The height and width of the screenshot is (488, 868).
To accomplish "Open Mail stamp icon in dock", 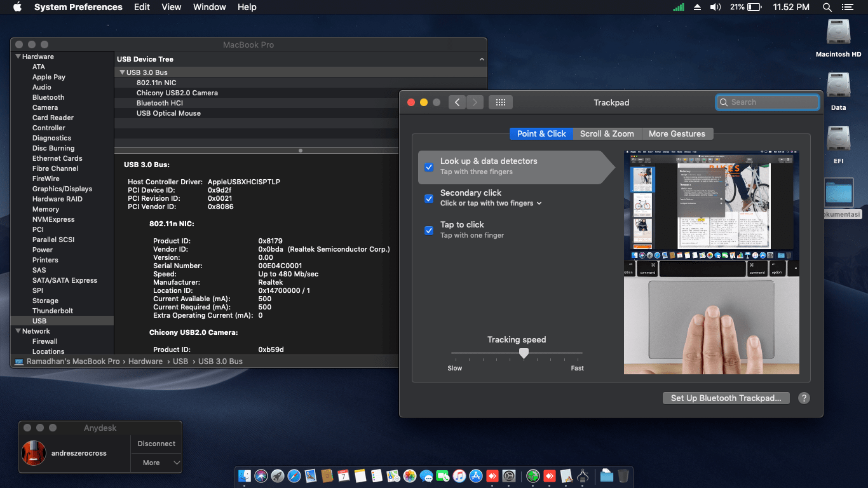I will click(x=311, y=475).
